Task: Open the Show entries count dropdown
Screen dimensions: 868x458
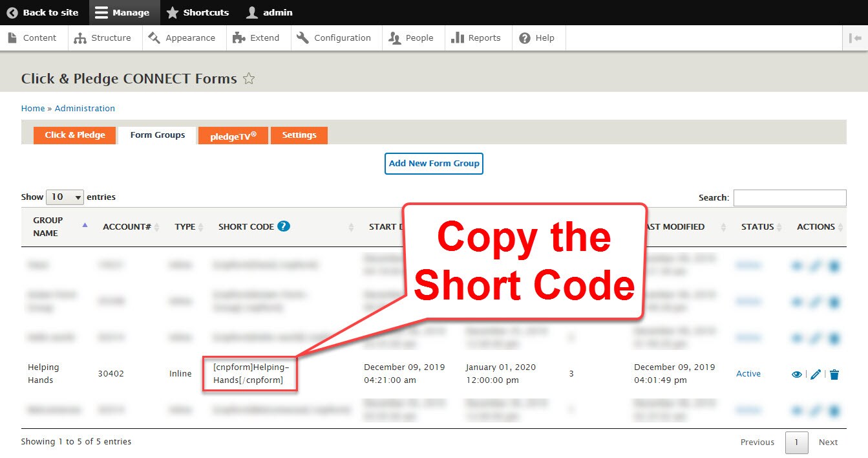Action: (x=65, y=197)
